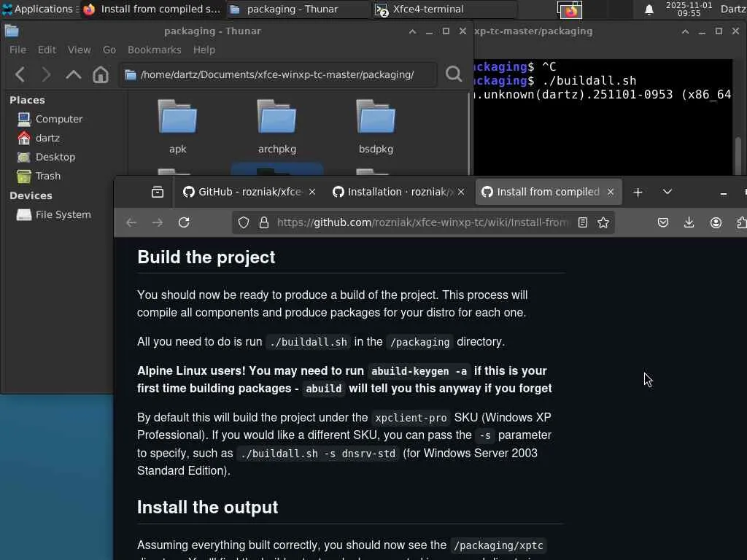Viewport: 747px width, 560px height.
Task: Go back in Thunar file manager
Action: (20, 75)
